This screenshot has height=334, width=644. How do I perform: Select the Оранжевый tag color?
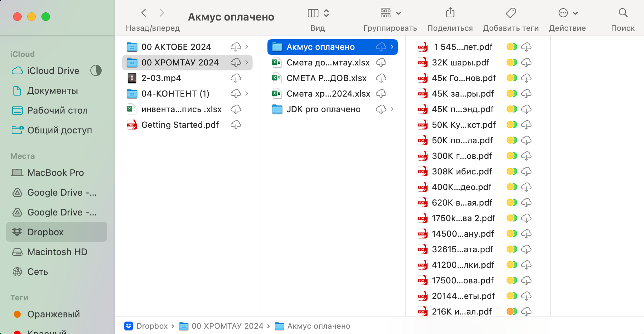pyautogui.click(x=53, y=314)
